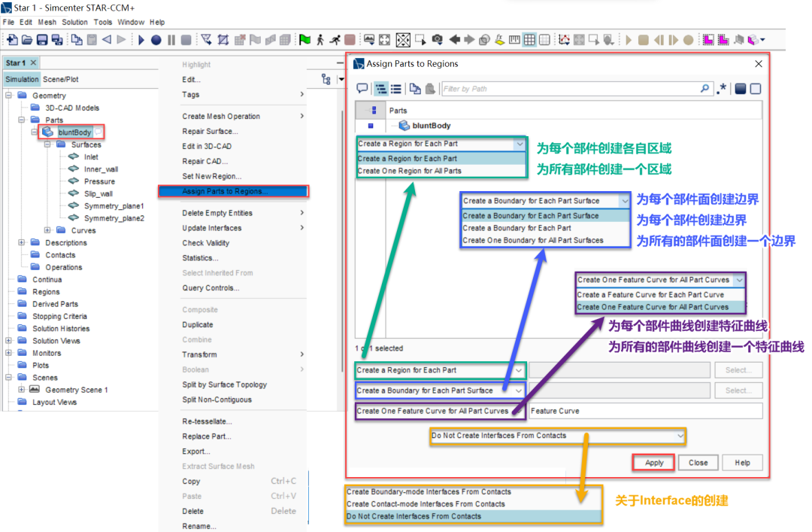812x532 pixels.
Task: Open the Solution menu
Action: point(74,23)
